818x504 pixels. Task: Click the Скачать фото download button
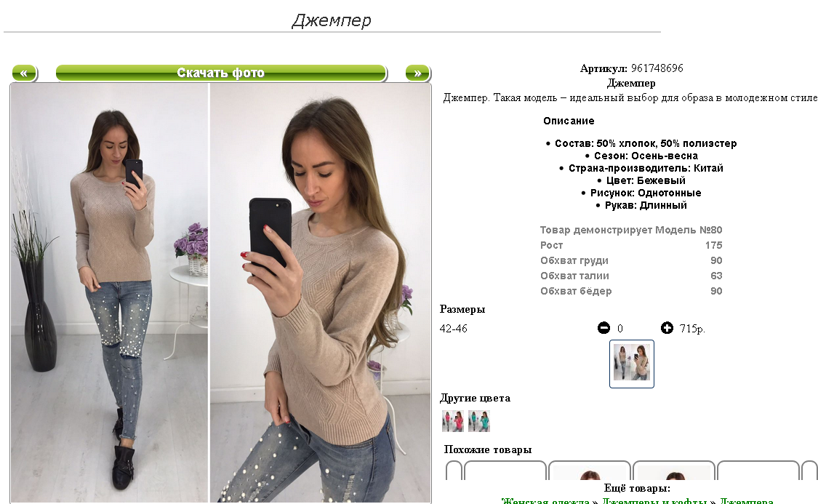tap(220, 73)
